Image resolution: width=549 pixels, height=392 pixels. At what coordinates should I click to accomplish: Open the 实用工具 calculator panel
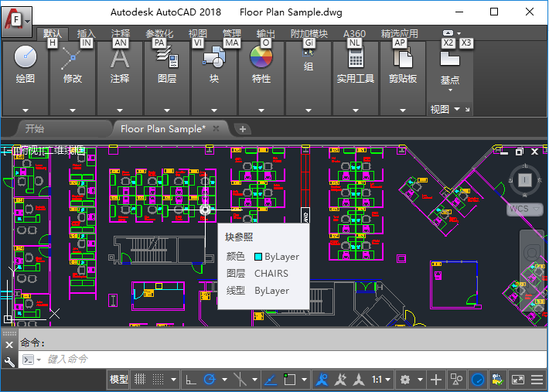coord(356,58)
